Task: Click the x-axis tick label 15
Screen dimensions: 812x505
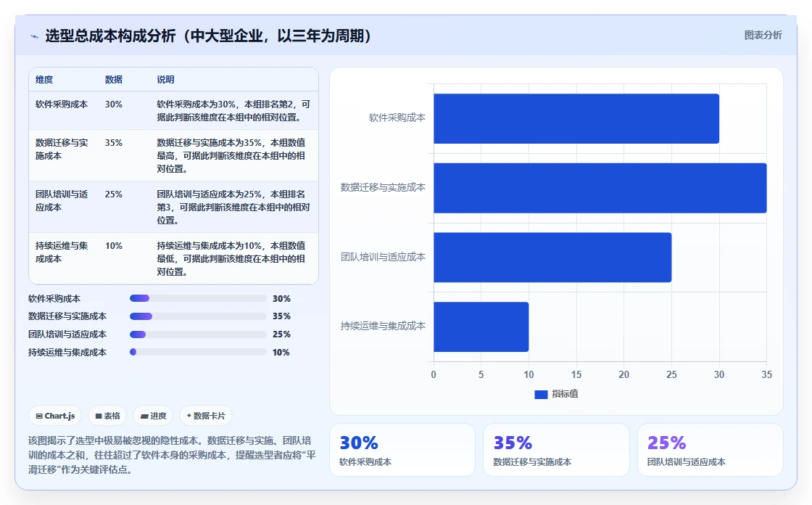Action: pyautogui.click(x=576, y=375)
